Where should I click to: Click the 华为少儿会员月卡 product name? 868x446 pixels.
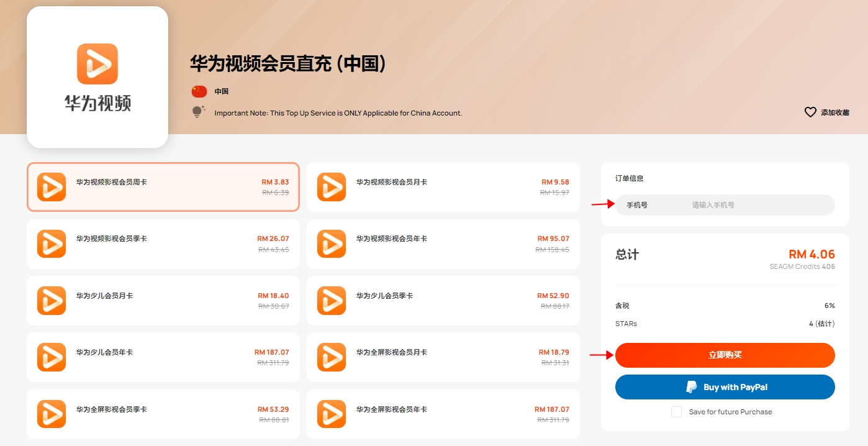coord(104,296)
